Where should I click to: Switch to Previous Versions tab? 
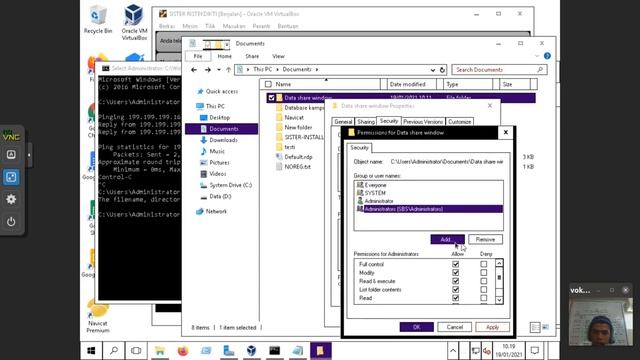pos(423,122)
